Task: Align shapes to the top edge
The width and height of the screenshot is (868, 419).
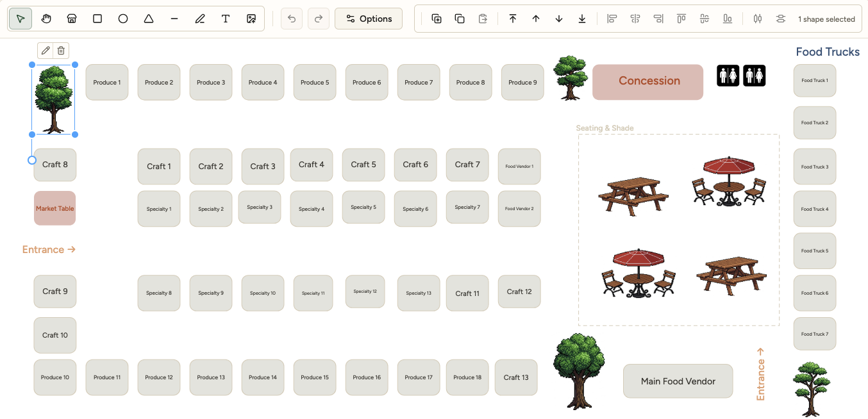Action: [681, 19]
